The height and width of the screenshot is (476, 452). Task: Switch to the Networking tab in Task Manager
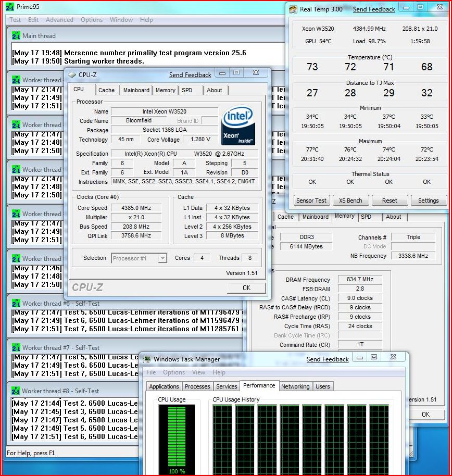tap(295, 386)
